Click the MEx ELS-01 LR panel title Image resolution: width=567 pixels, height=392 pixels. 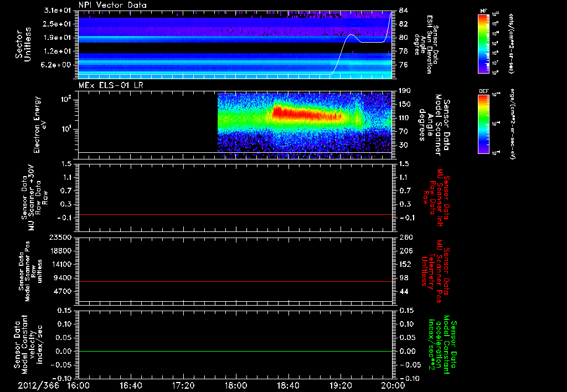click(x=111, y=85)
